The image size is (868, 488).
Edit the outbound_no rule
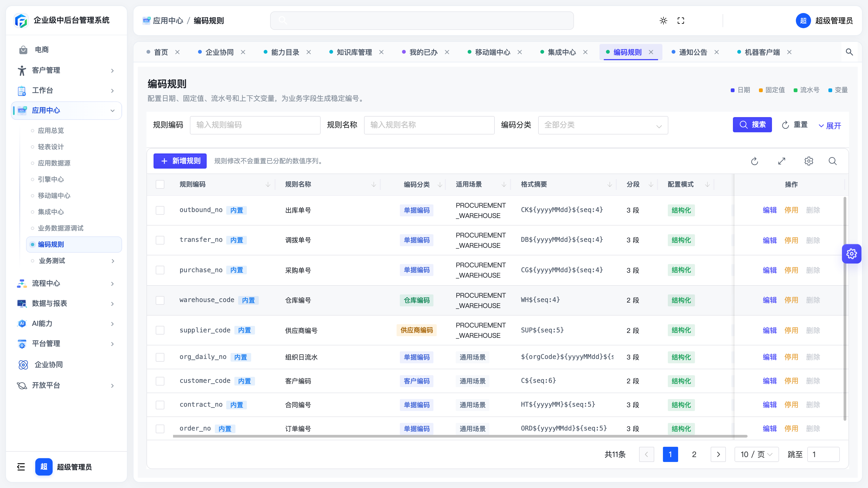770,210
